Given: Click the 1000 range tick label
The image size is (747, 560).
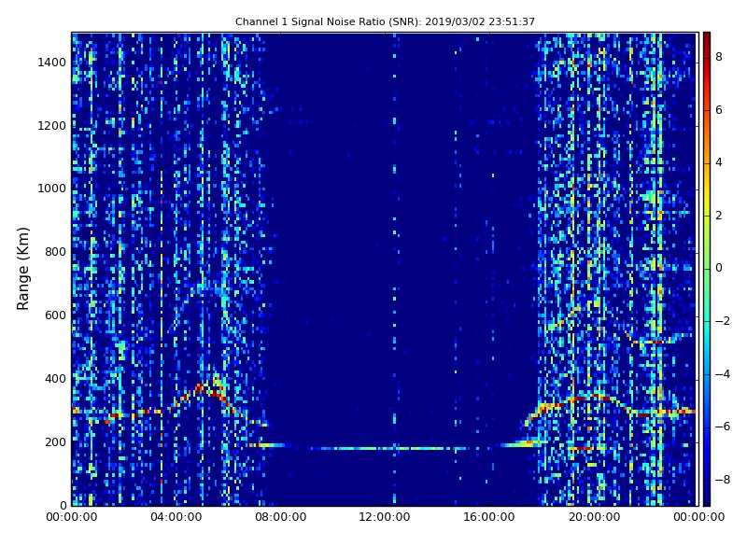Looking at the screenshot, I should pos(52,189).
